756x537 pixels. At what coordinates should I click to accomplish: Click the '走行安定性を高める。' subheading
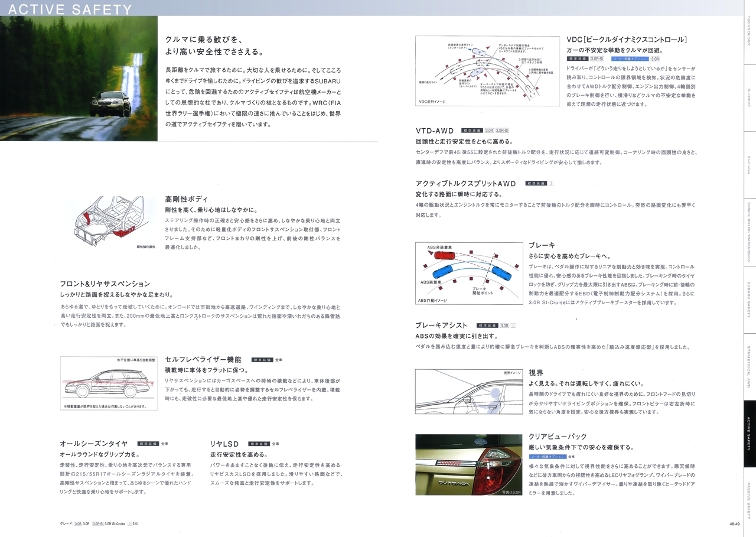click(x=239, y=454)
